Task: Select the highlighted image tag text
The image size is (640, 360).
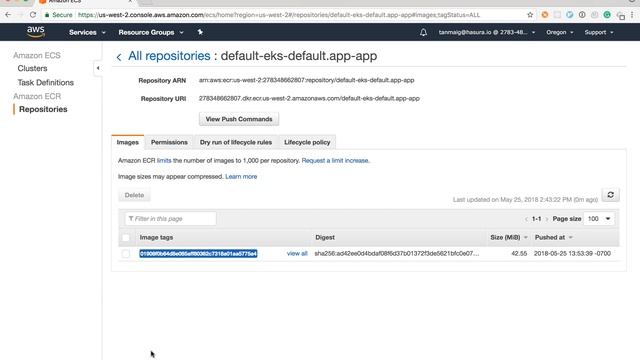Action: click(x=198, y=253)
